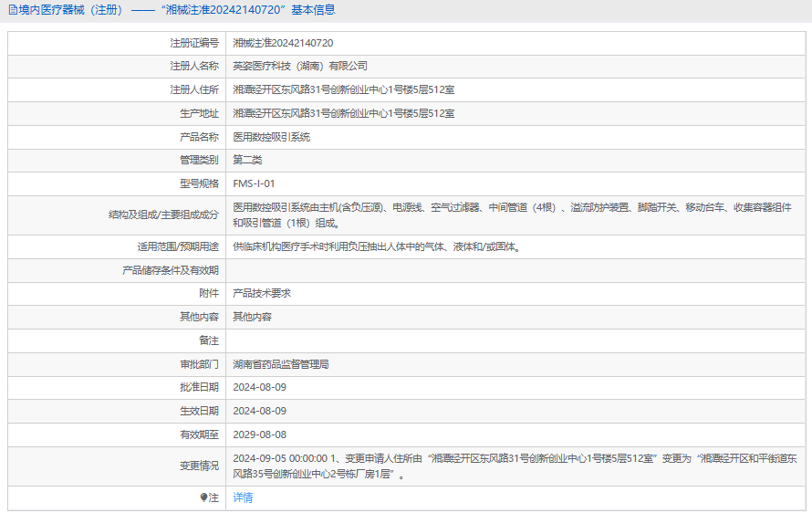Click the bulb icon beside 注 label

[203, 497]
